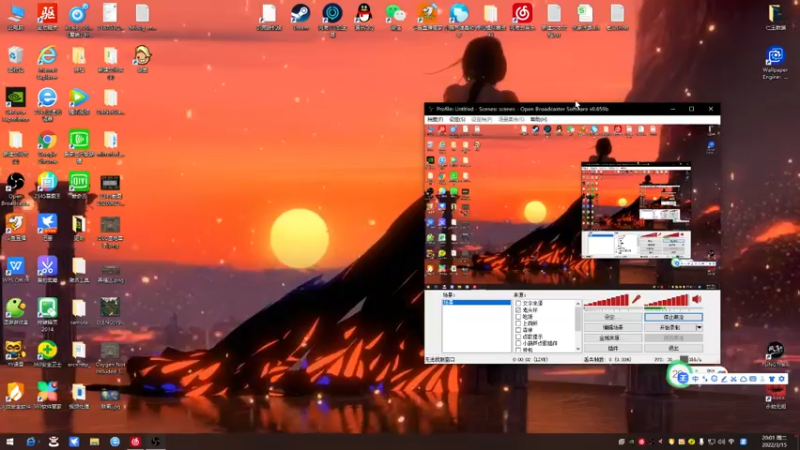Launch Internet Explorer desktop shortcut
Image resolution: width=800 pixels, height=450 pixels.
pos(47,62)
